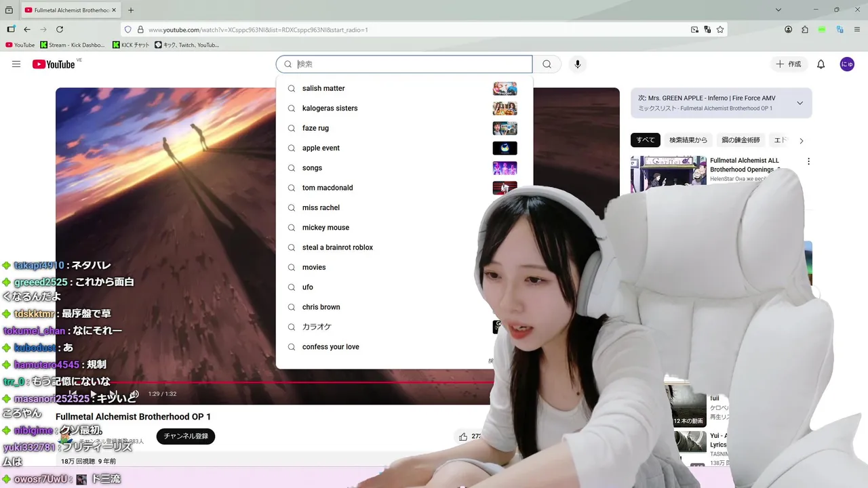Open browser account profile icon

tap(788, 30)
